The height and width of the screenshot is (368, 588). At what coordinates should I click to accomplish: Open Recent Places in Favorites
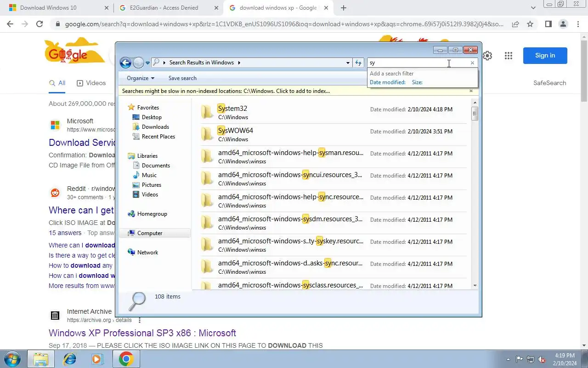[x=158, y=136]
